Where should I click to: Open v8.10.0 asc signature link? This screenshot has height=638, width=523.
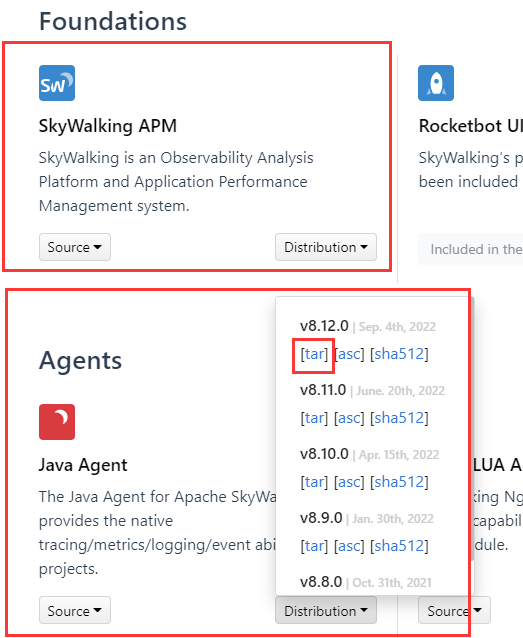click(349, 482)
